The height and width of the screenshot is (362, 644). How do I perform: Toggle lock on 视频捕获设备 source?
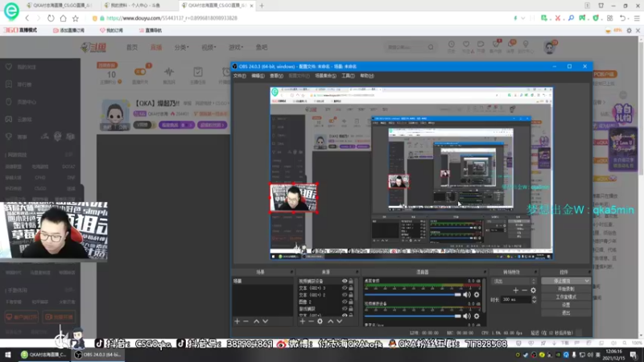[x=351, y=281]
